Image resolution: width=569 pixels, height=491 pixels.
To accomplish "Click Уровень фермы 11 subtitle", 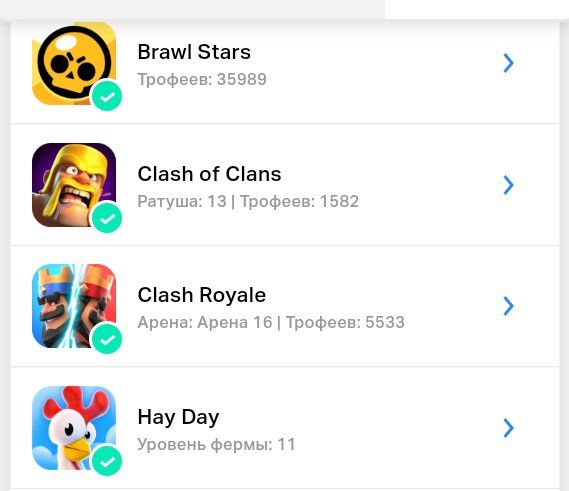I will pos(217,444).
